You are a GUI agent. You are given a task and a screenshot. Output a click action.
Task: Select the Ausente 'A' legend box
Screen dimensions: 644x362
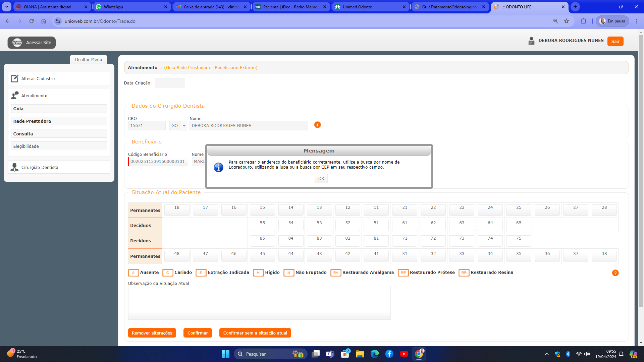[133, 273]
